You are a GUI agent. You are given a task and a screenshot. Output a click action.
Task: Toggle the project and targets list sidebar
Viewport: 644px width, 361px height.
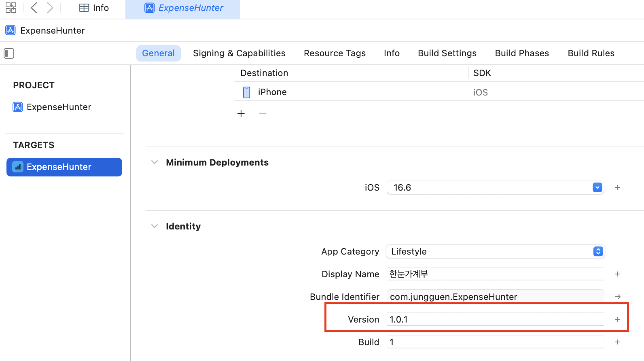[x=9, y=53]
